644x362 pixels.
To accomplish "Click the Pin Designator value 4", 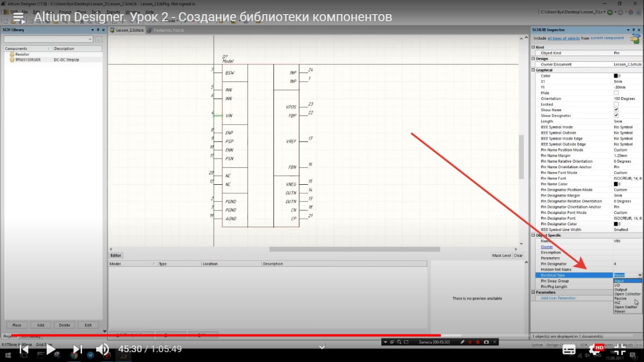I will pos(615,264).
